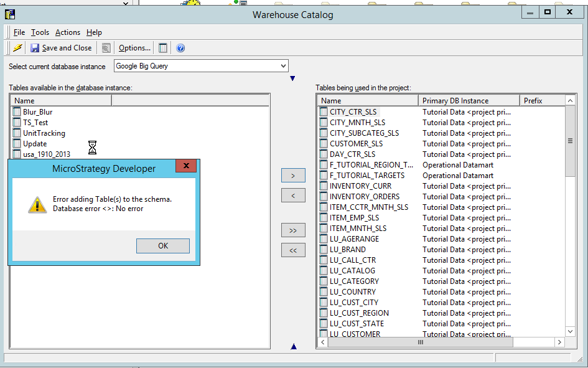Click the small blue down triangle expander

point(293,78)
